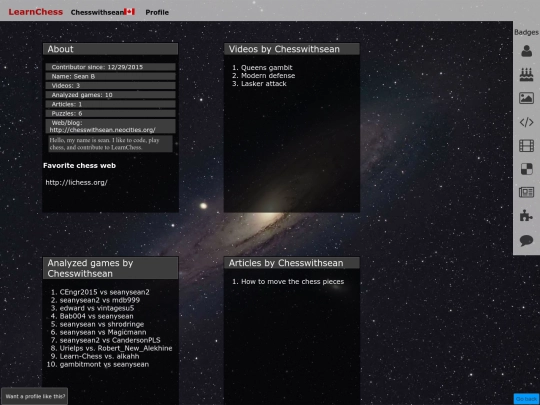
Task: Open the Modern defense video
Action: tap(268, 75)
